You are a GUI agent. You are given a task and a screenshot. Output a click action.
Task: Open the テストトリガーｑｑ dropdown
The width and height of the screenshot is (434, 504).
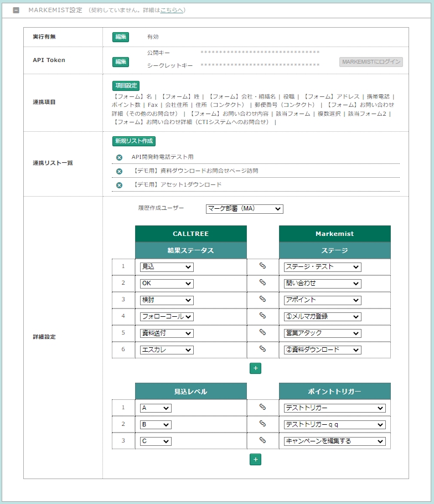[335, 425]
